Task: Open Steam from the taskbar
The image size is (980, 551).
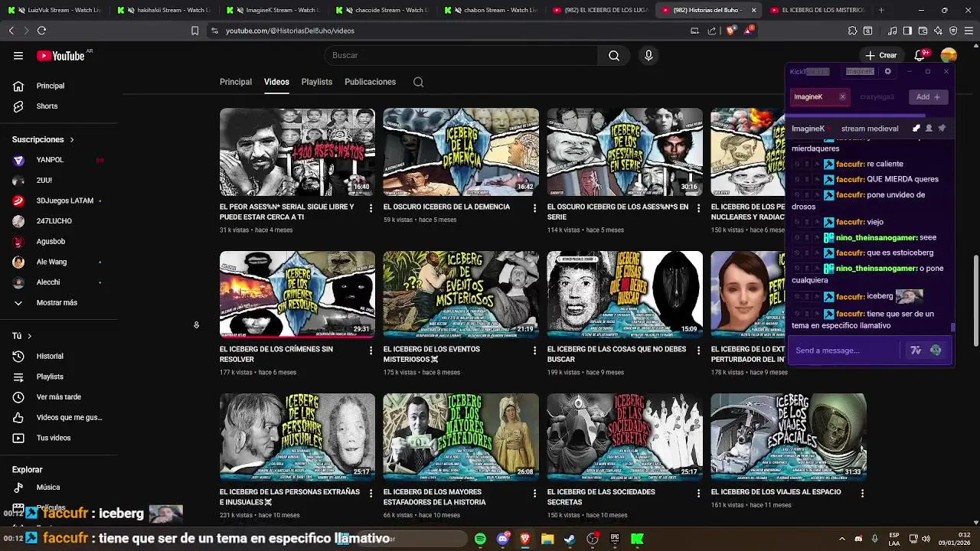Action: [x=570, y=539]
